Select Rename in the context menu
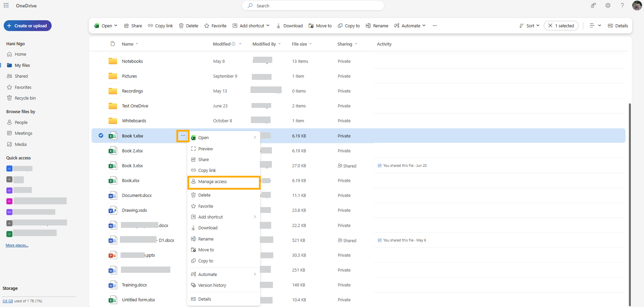This screenshot has height=307, width=644. pos(224,239)
